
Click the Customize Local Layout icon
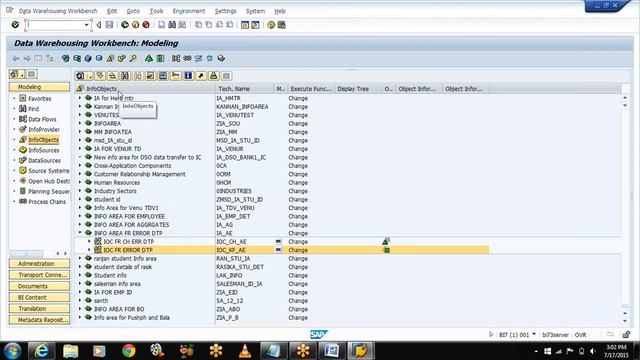coord(282,25)
